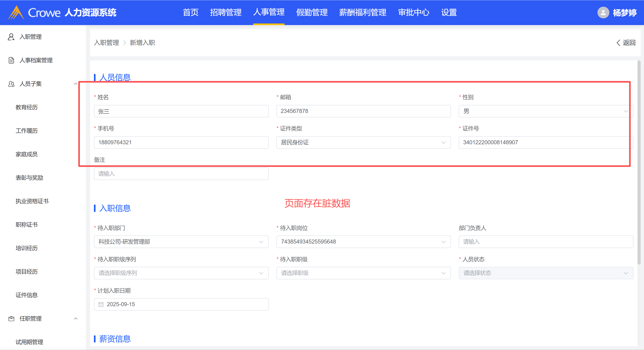Collapse the 任职管理 sidebar section
Image resolution: width=644 pixels, height=350 pixels.
[76, 318]
